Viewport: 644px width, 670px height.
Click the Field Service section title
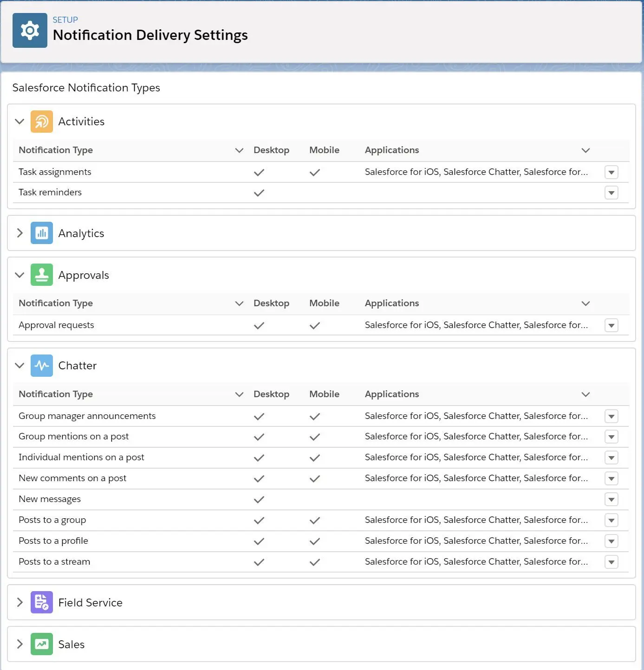click(91, 602)
